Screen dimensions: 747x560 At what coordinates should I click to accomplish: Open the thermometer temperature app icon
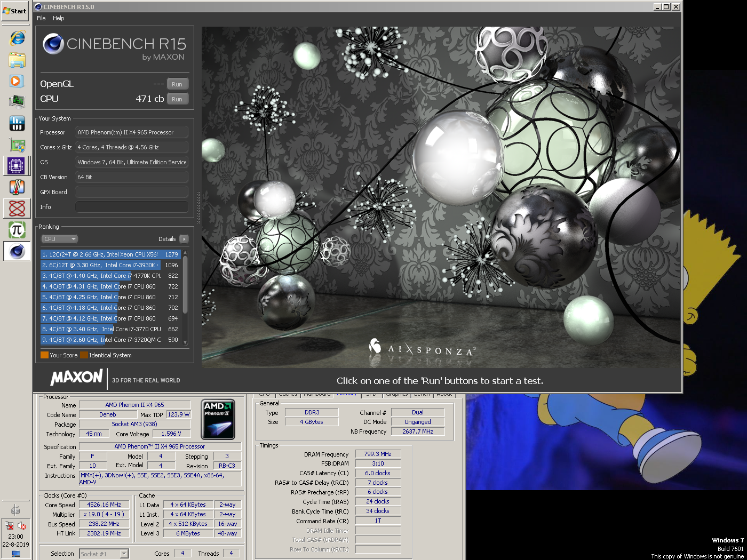(17, 187)
